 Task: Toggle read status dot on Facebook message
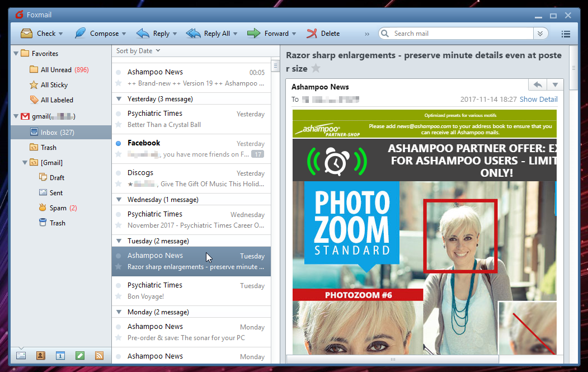(x=119, y=143)
